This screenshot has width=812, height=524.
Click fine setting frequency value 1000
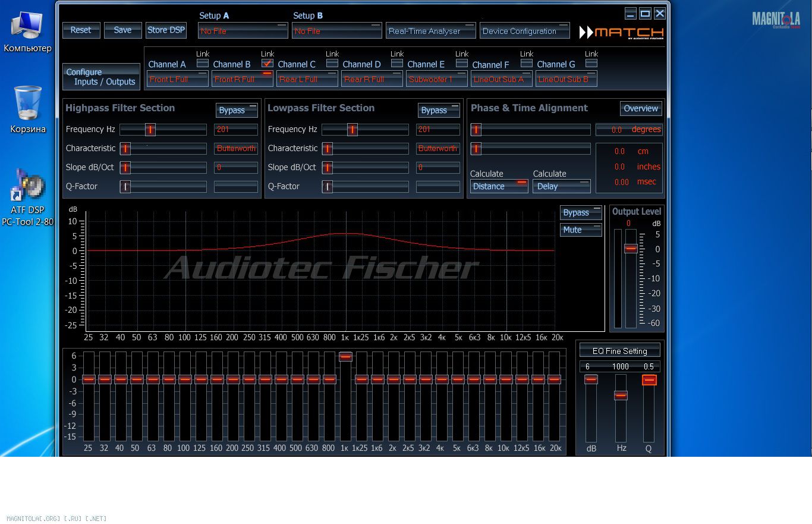click(620, 366)
